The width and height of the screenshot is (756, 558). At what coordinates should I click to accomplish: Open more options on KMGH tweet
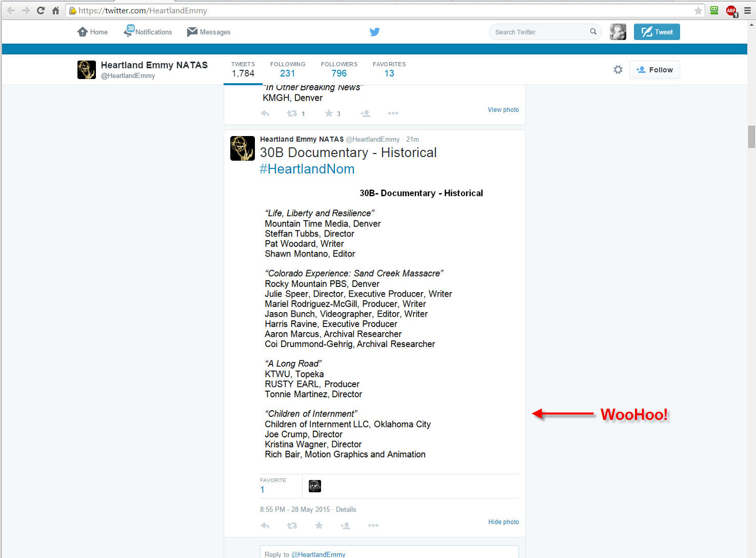pyautogui.click(x=393, y=113)
